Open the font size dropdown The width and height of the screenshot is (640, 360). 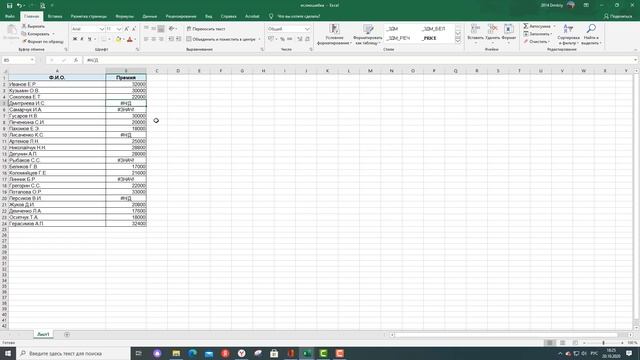click(x=119, y=29)
